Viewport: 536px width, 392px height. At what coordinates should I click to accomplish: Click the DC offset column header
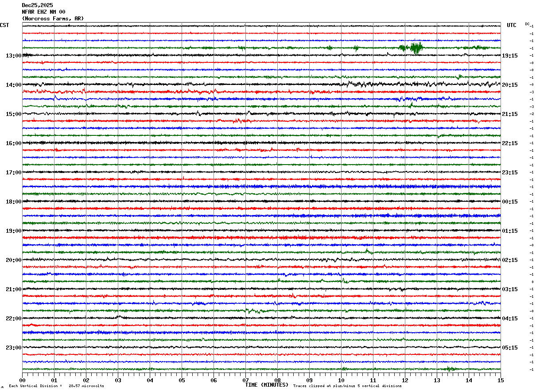(x=527, y=24)
